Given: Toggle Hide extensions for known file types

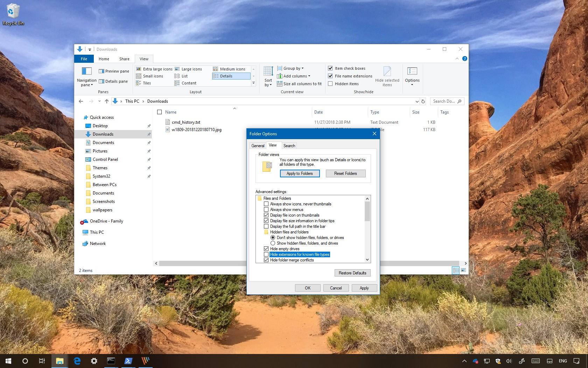Looking at the screenshot, I should pyautogui.click(x=266, y=254).
